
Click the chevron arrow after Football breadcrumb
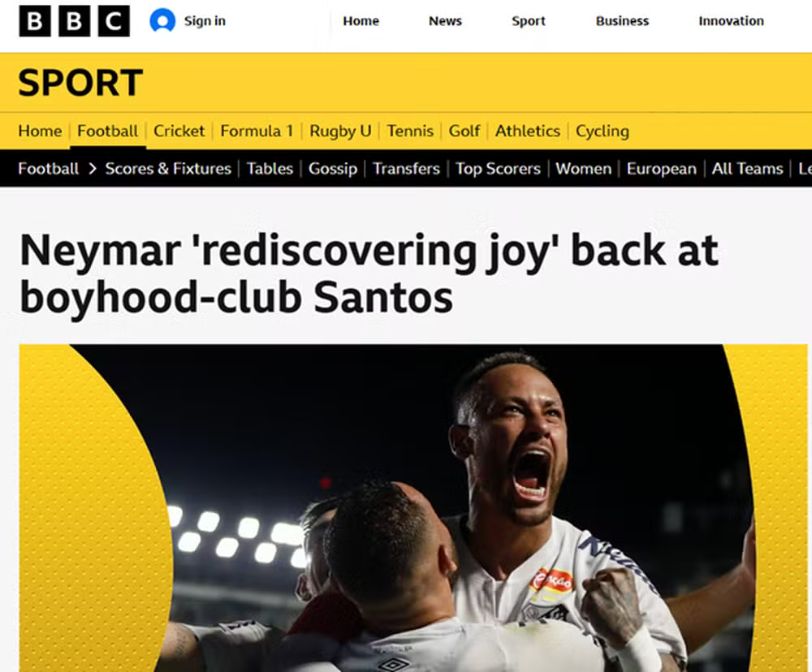tap(93, 169)
